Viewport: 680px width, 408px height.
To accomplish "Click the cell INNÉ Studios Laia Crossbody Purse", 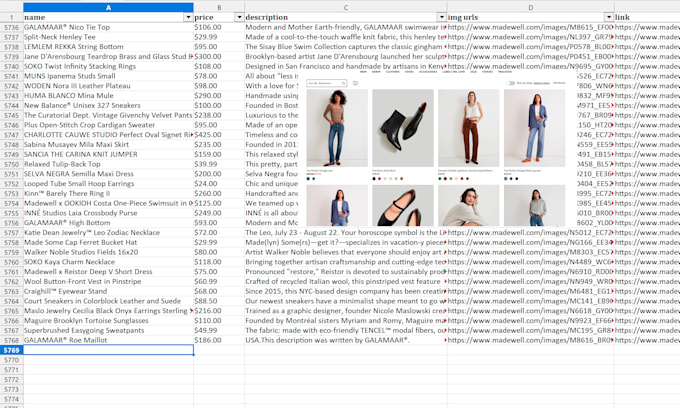I will click(x=108, y=213).
